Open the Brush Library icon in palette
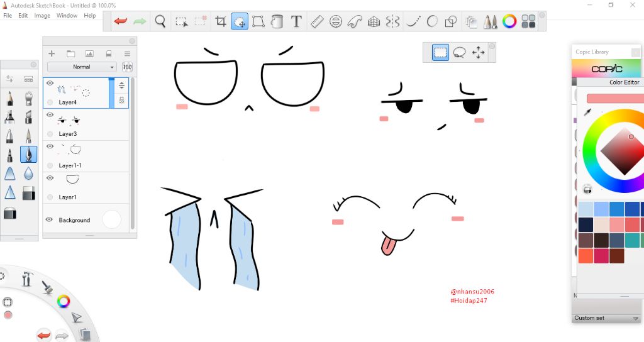The image size is (644, 342). (x=28, y=79)
